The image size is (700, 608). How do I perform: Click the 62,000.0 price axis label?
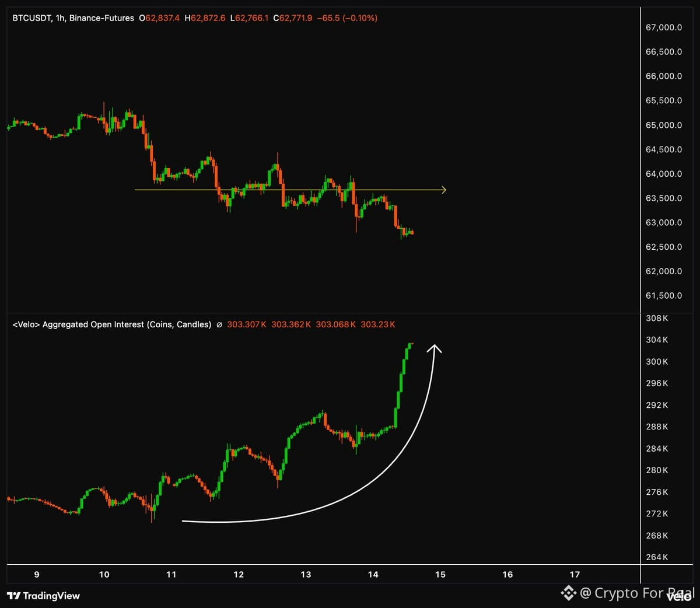coord(664,271)
